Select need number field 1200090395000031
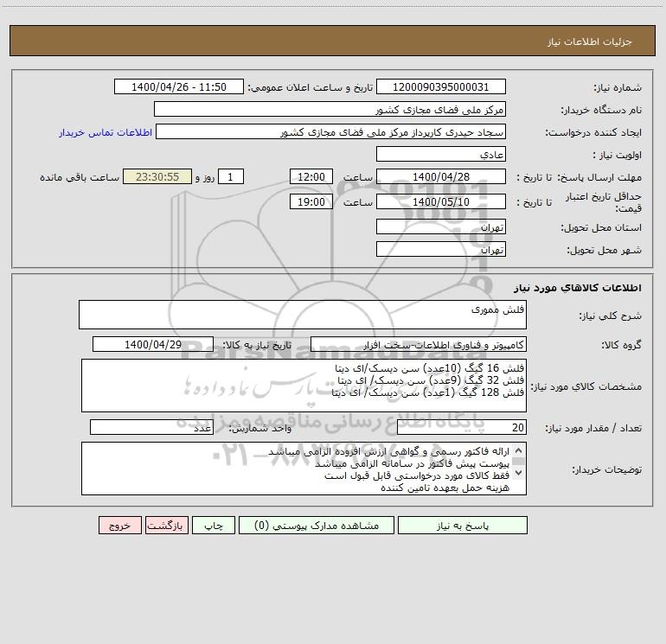 (x=441, y=86)
